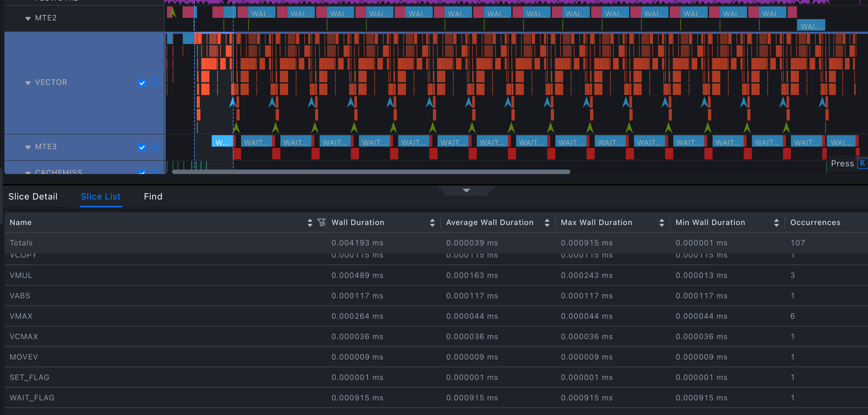
Task: Collapse the bottom details panel
Action: coord(467,191)
